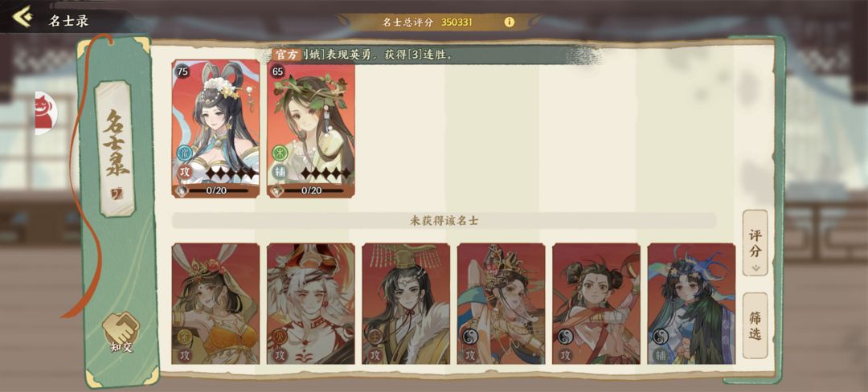The width and height of the screenshot is (868, 392).
Task: Expand the 评分 sort dropdown
Action: tap(755, 243)
